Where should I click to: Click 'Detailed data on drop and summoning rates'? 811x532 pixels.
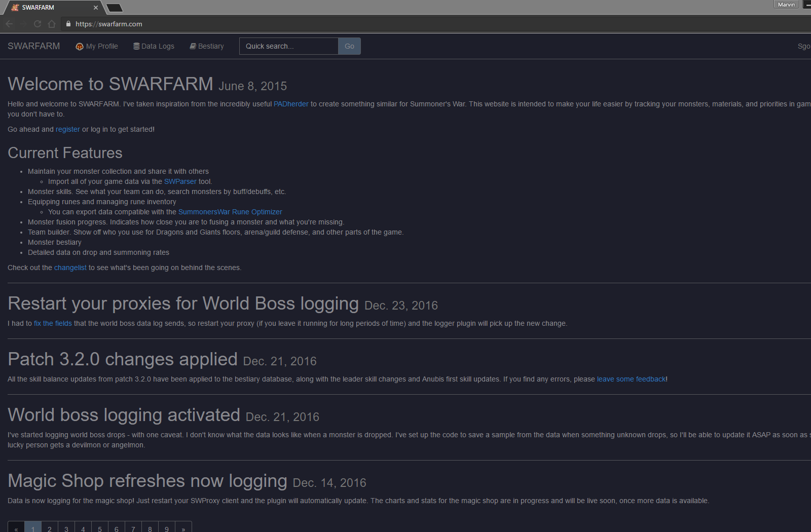click(x=98, y=252)
